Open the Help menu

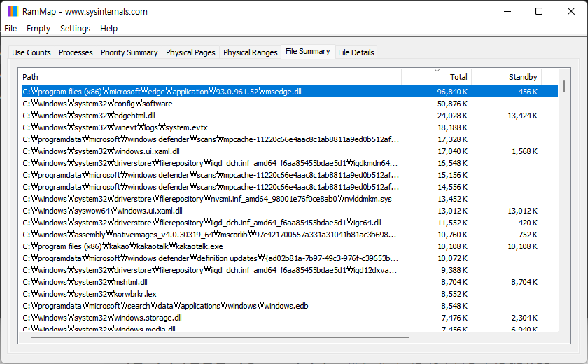[x=108, y=29]
